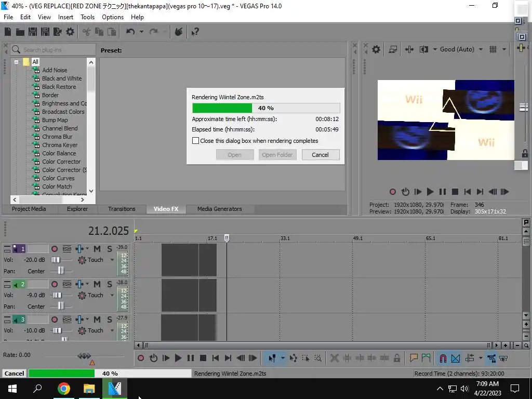The width and height of the screenshot is (532, 399).
Task: Open the Insert menu
Action: coord(65,17)
